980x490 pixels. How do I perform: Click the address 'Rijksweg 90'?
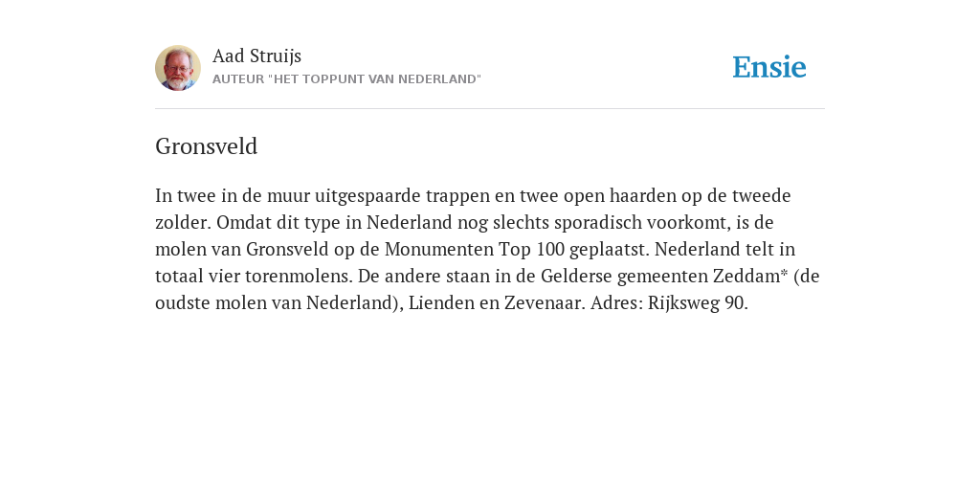[696, 303]
